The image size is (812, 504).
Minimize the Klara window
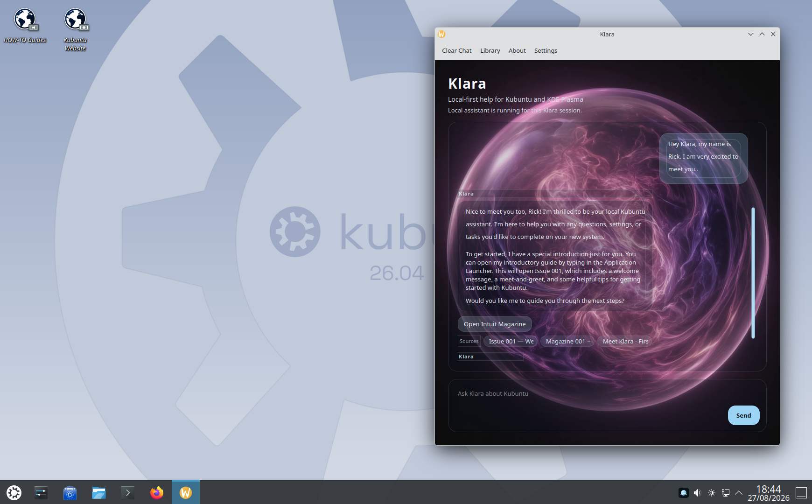[x=750, y=34]
